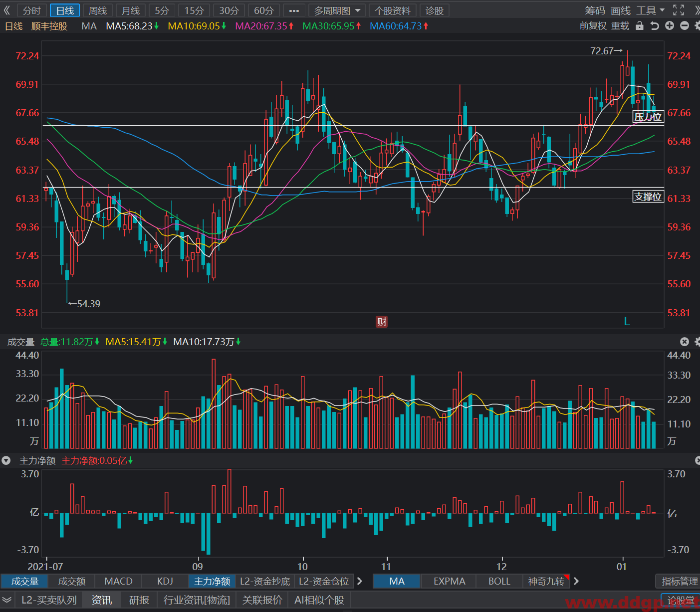This screenshot has height=612, width=700.
Task: Zoom in chart with plus icon
Action: coord(670,26)
